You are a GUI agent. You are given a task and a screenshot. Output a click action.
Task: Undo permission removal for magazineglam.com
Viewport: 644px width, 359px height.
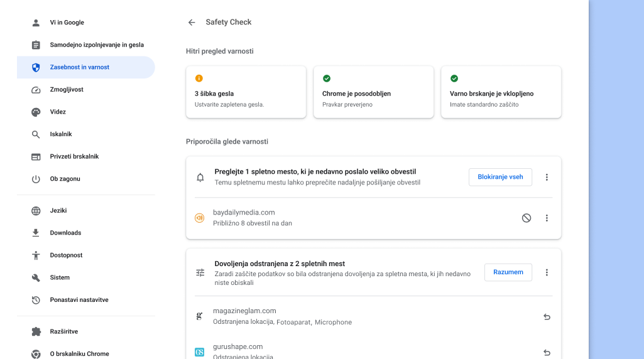tap(547, 317)
